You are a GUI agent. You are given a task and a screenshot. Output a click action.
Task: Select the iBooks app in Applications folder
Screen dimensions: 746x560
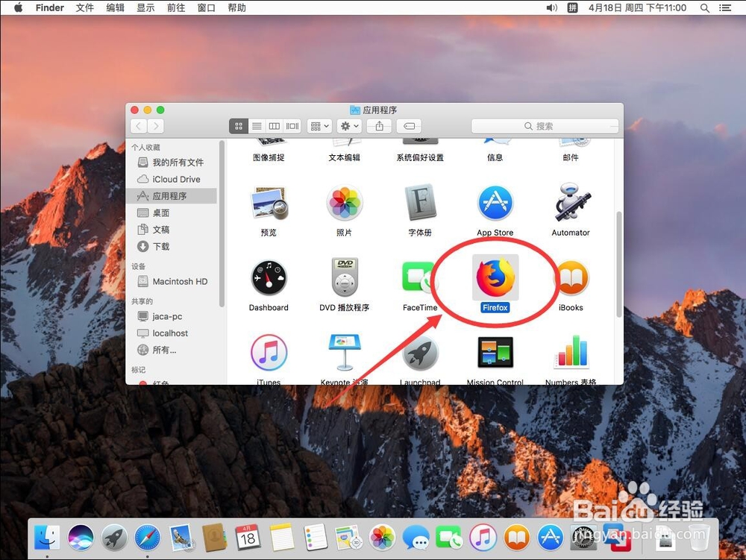click(571, 278)
